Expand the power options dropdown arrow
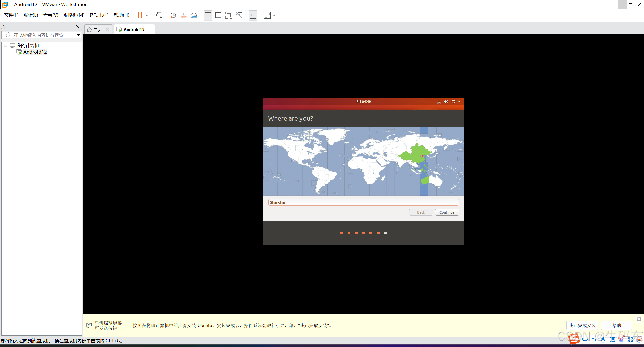Image resolution: width=644 pixels, height=347 pixels. (x=459, y=102)
